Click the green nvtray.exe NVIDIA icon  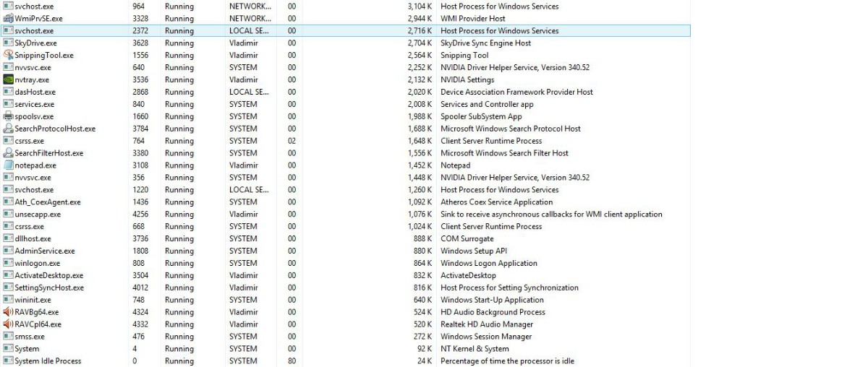click(8, 79)
